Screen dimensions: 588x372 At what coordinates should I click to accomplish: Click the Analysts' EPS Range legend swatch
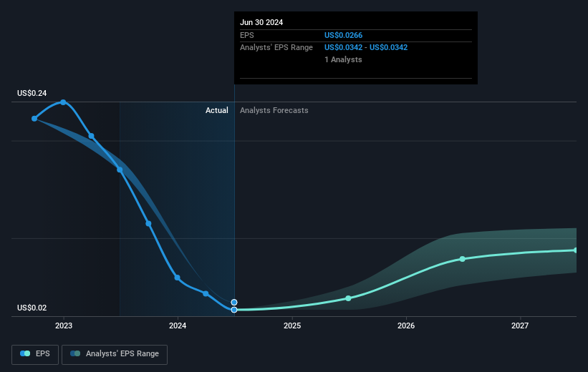(75, 353)
